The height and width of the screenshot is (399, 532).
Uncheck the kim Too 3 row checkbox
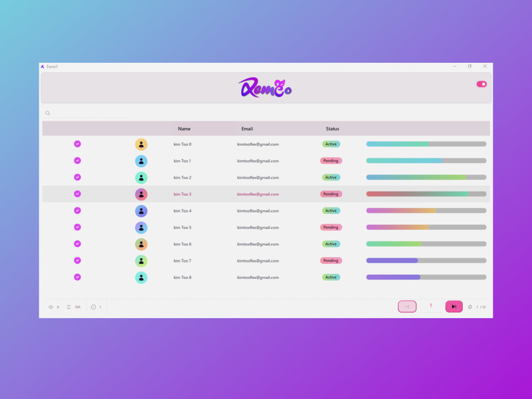click(x=77, y=194)
